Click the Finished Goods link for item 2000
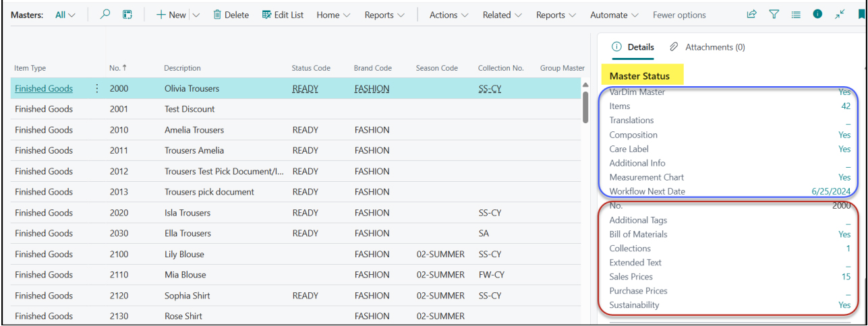 click(x=43, y=88)
